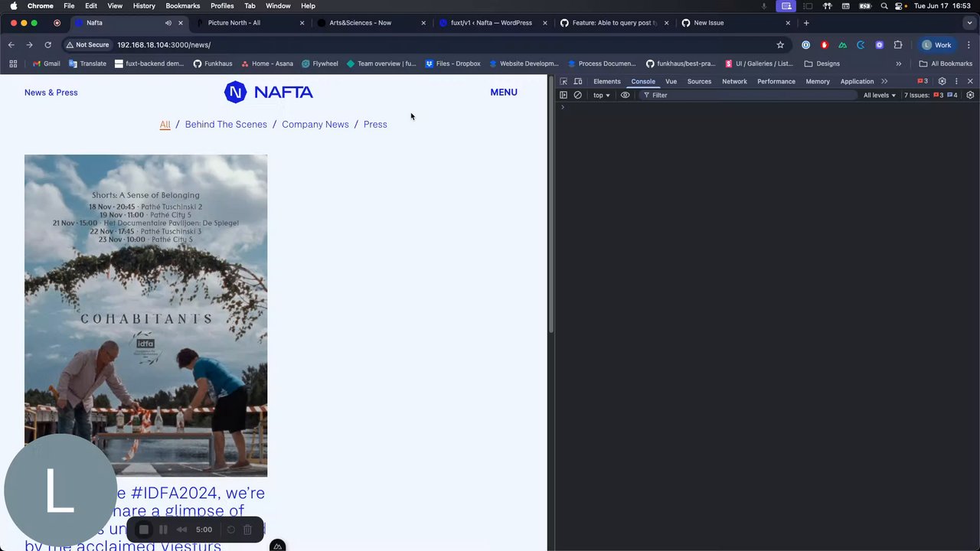980x551 pixels.
Task: Open the JavaScript context dropdown 'top'
Action: [602, 95]
